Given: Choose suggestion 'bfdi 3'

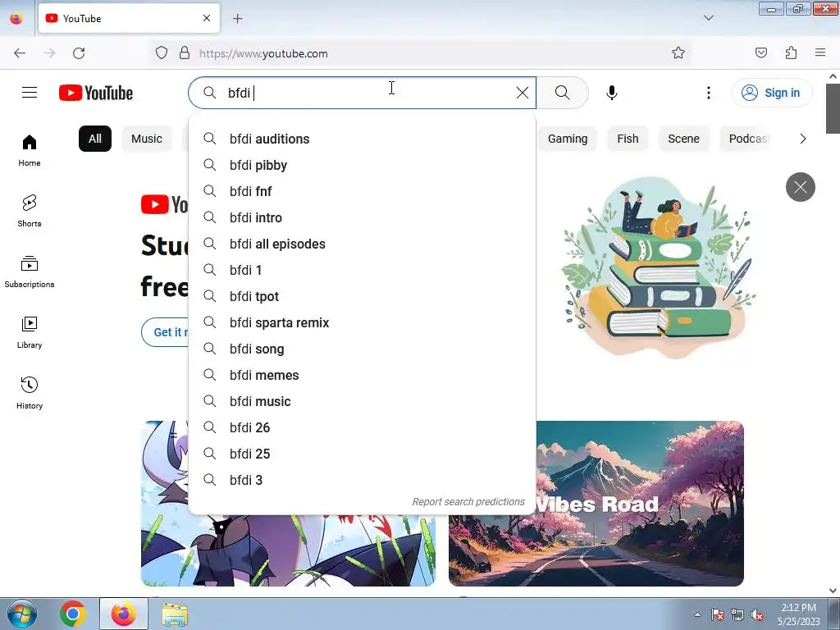Looking at the screenshot, I should [x=362, y=480].
